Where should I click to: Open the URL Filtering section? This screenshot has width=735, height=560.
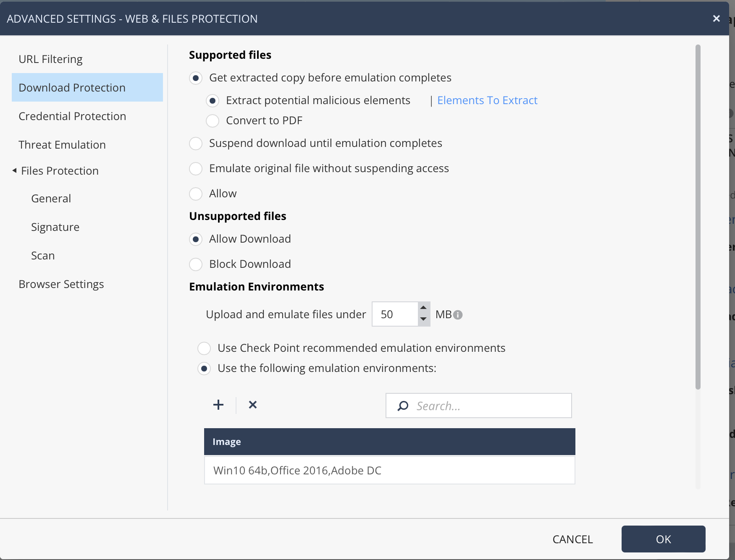coord(50,59)
